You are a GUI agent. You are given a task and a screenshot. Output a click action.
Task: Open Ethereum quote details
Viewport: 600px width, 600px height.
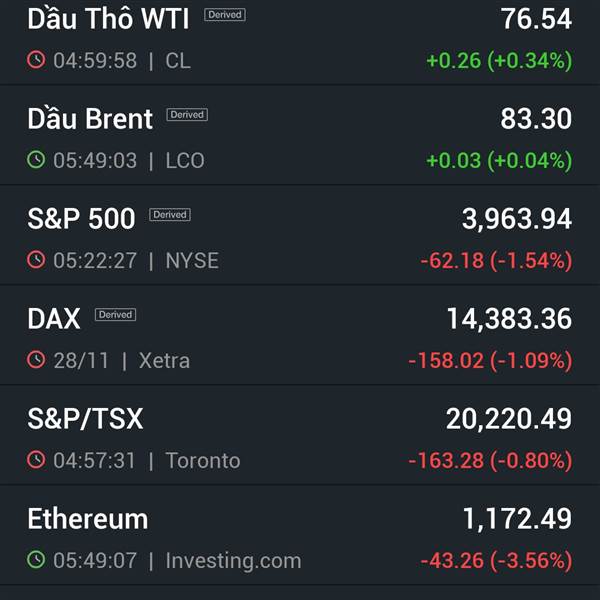pos(300,535)
